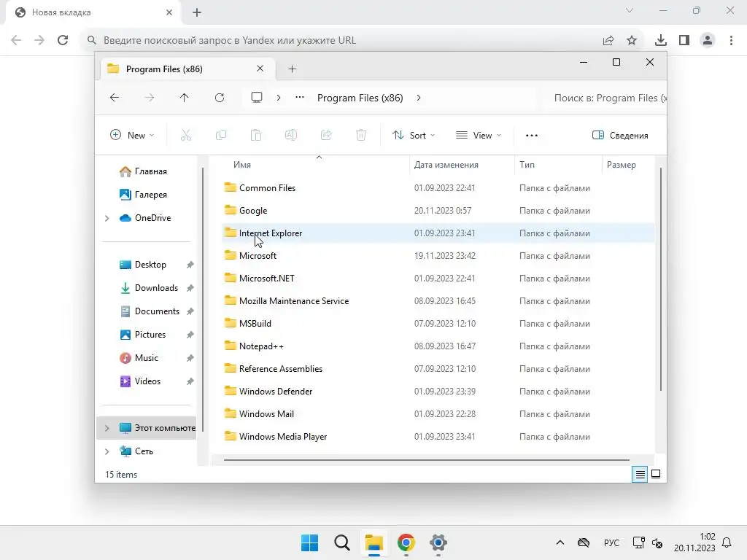Viewport: 747px width, 560px height.
Task: Click the Paste clipboard icon in toolbar
Action: (256, 135)
